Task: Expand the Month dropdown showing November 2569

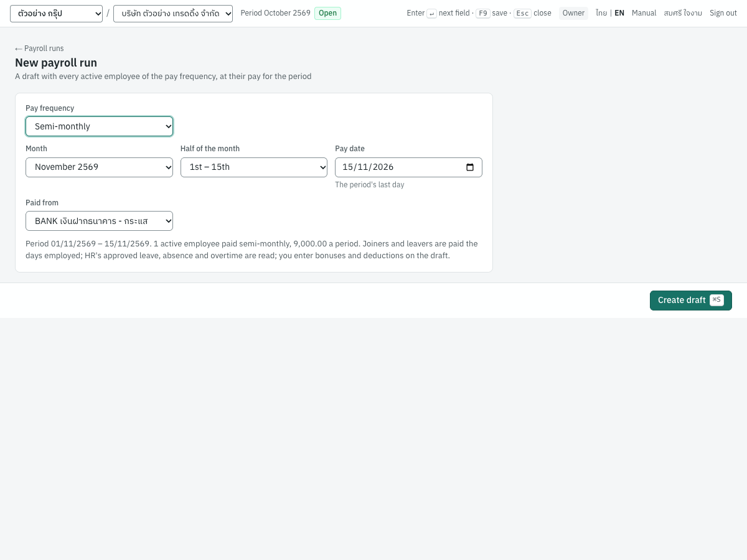Action: click(99, 167)
